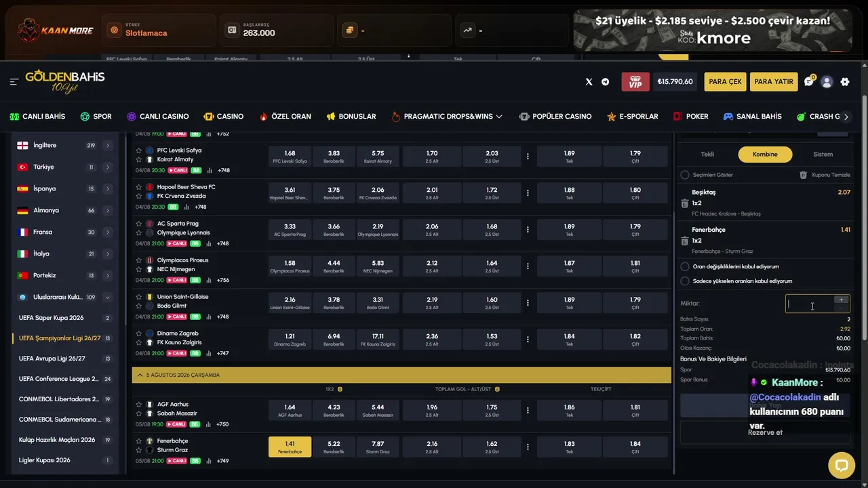Go to the Spor section
This screenshot has height=488, width=868.
click(x=96, y=117)
